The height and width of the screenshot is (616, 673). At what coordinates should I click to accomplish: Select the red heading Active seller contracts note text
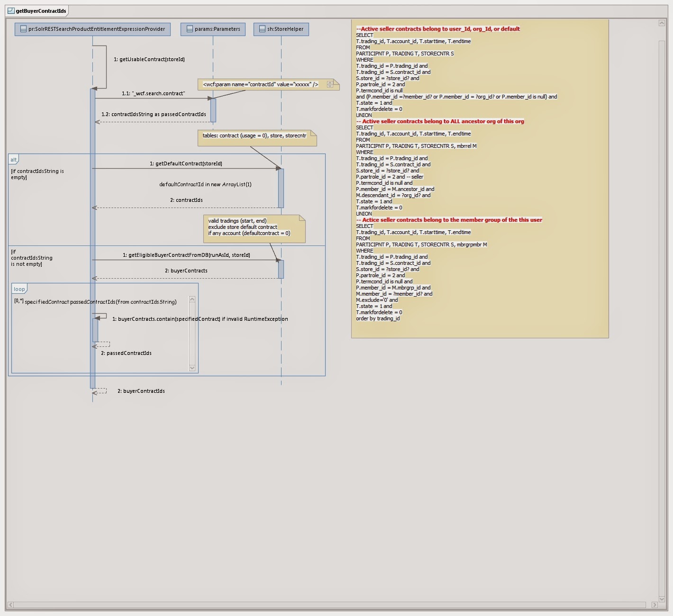coord(438,28)
